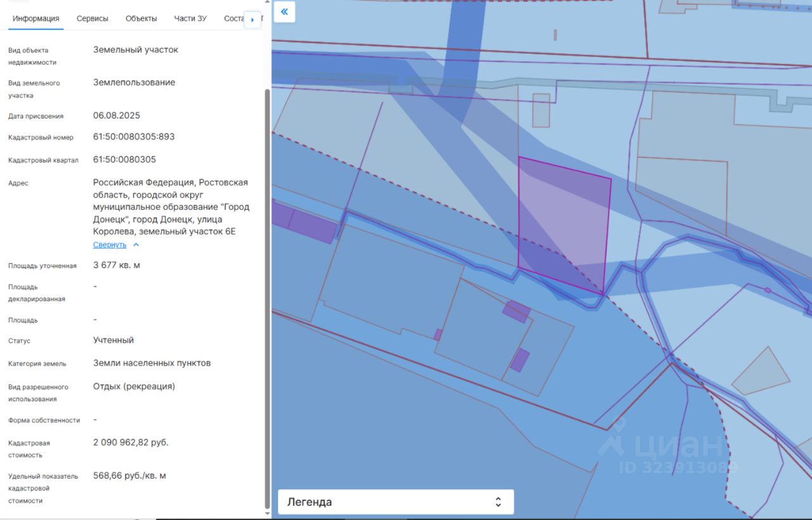This screenshot has height=520, width=812.
Task: Open the partially hidden Соста… tab
Action: (x=233, y=18)
